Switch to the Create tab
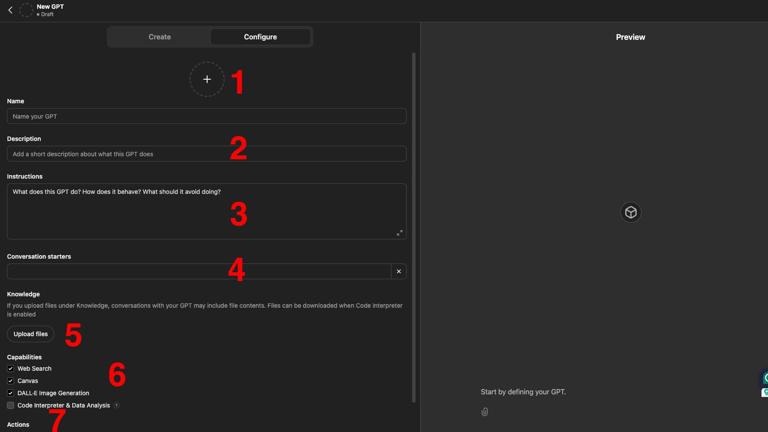768x432 pixels. (x=160, y=37)
